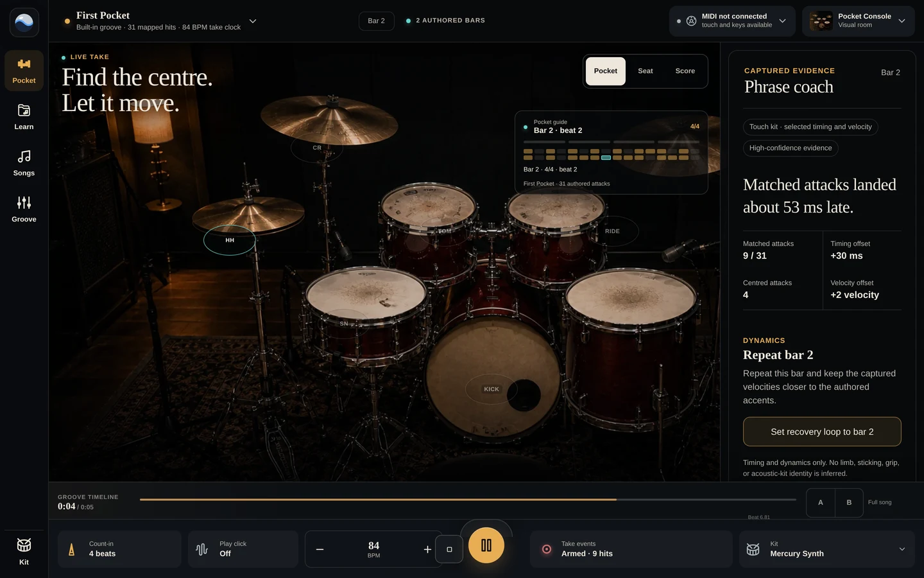
Task: Click the 84 BPM value field
Action: (373, 549)
